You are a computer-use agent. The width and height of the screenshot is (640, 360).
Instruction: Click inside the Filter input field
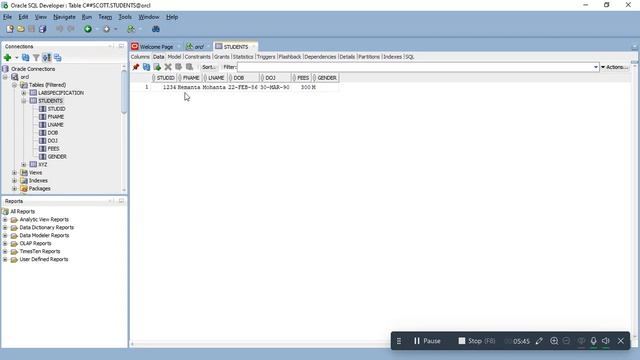pos(415,67)
